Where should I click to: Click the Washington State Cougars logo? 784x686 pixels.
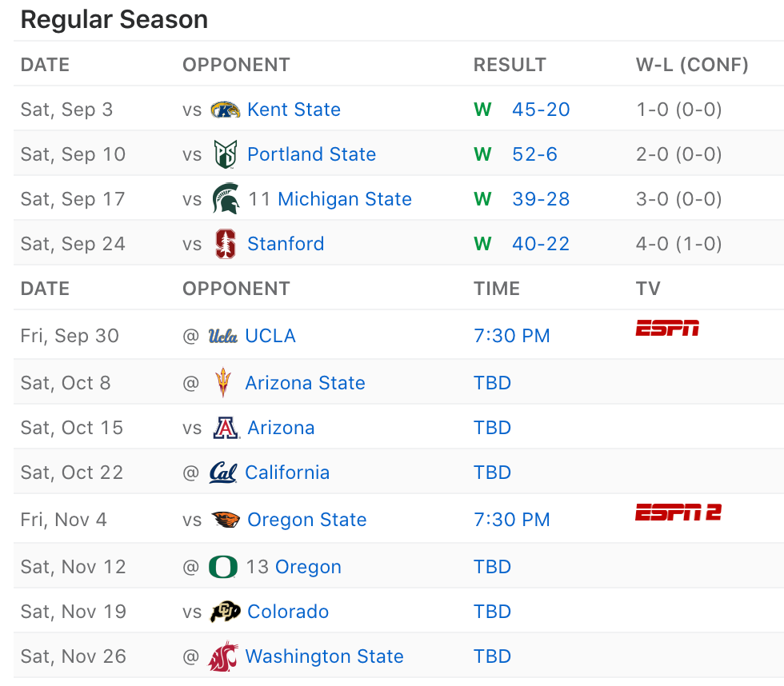pos(223,656)
